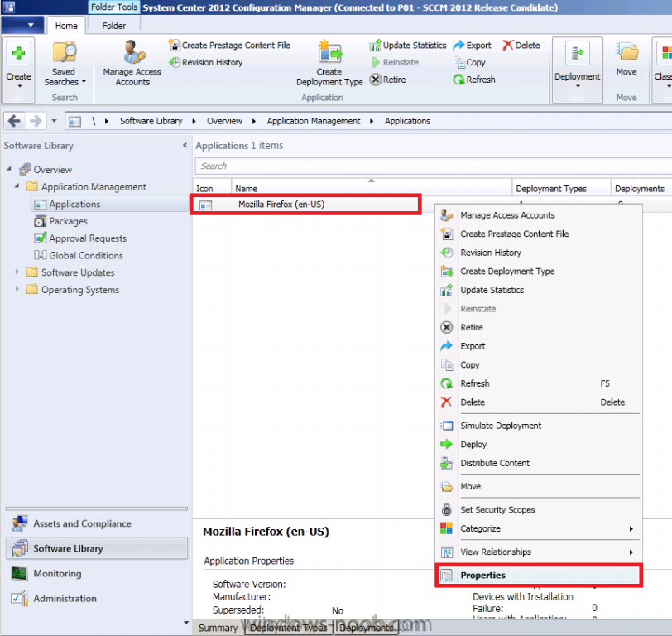Image resolution: width=672 pixels, height=636 pixels.
Task: Expand the Software Updates tree node
Action: pos(17,272)
